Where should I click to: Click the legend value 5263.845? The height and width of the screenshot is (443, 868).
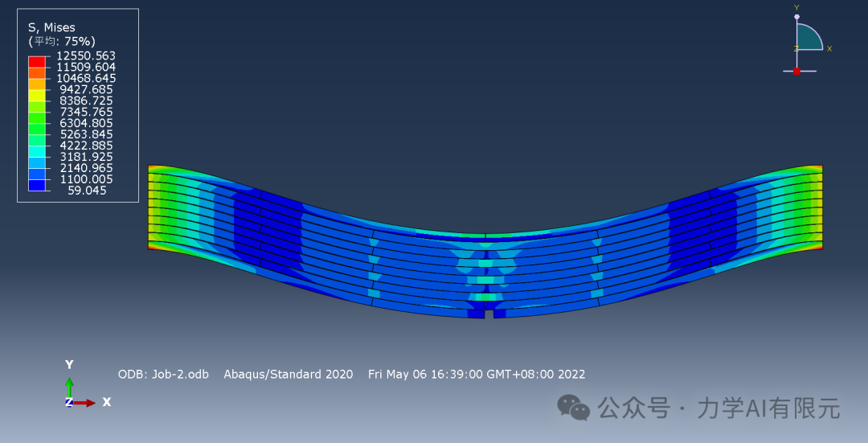click(86, 134)
